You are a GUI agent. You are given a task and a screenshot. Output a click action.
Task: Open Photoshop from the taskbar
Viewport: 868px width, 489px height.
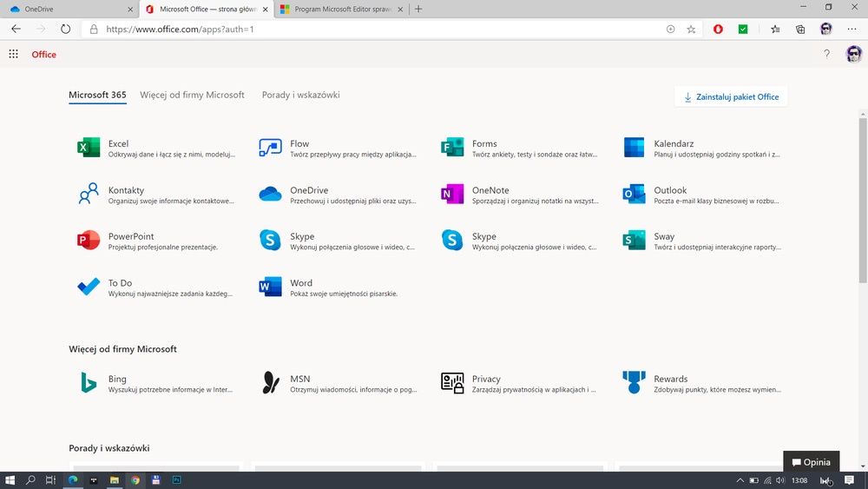coord(176,480)
